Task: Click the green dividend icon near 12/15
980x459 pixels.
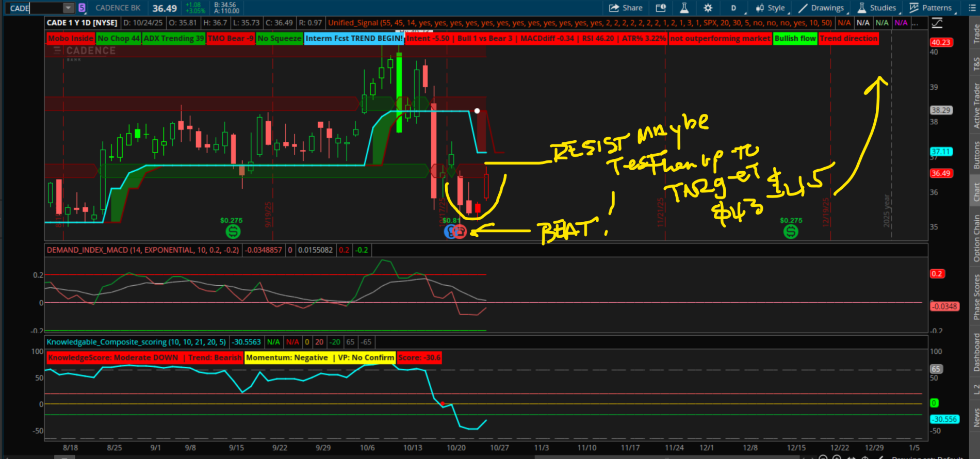Action: 791,232
